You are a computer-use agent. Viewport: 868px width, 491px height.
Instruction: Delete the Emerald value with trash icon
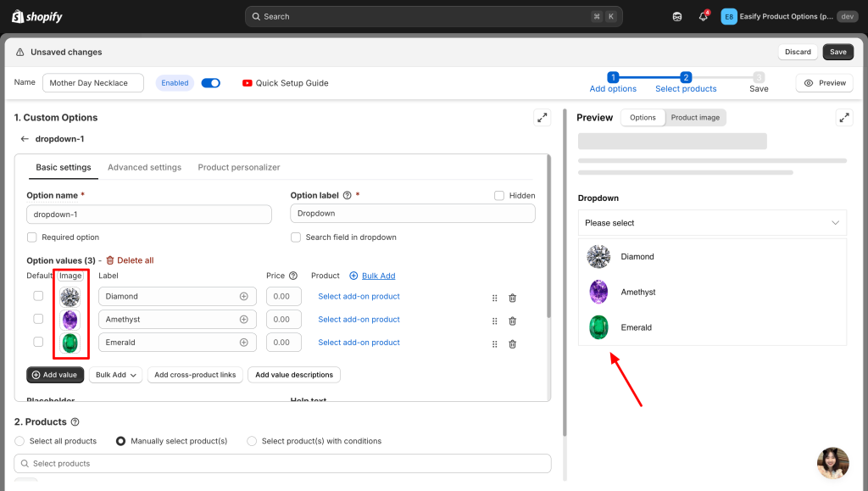pos(512,343)
